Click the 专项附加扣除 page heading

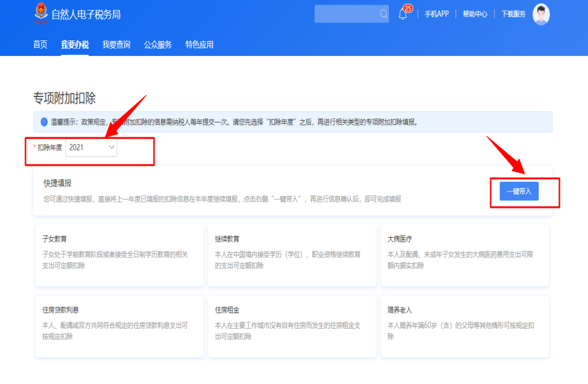[65, 98]
